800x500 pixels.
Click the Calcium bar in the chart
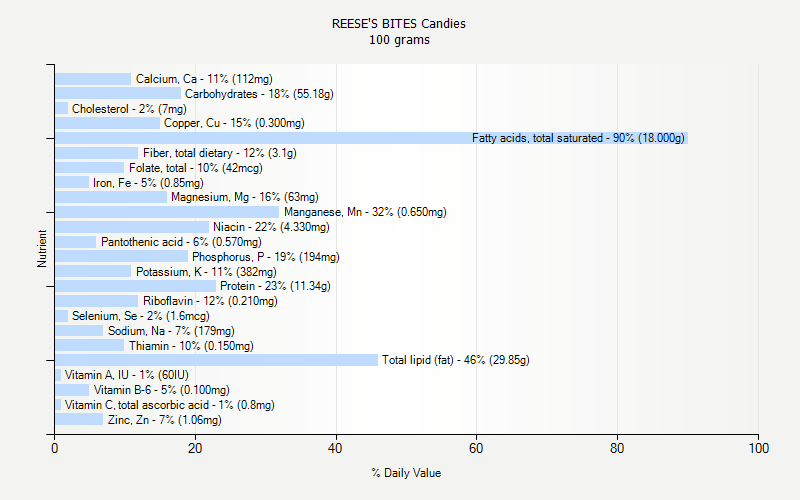[x=93, y=79]
